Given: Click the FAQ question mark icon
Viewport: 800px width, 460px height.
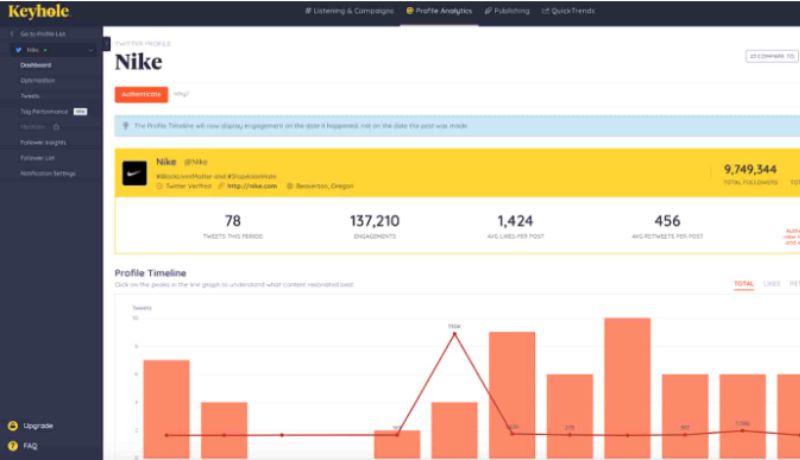Looking at the screenshot, I should pos(13,446).
